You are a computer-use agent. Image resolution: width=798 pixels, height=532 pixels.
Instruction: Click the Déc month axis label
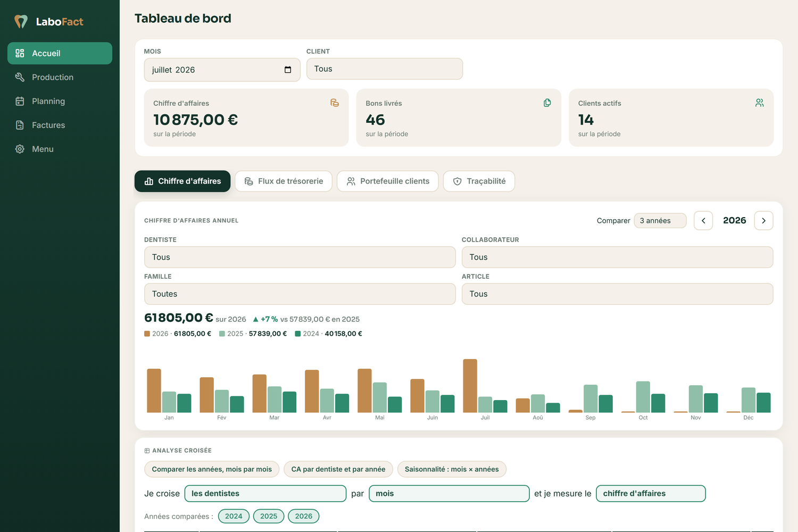[749, 418]
